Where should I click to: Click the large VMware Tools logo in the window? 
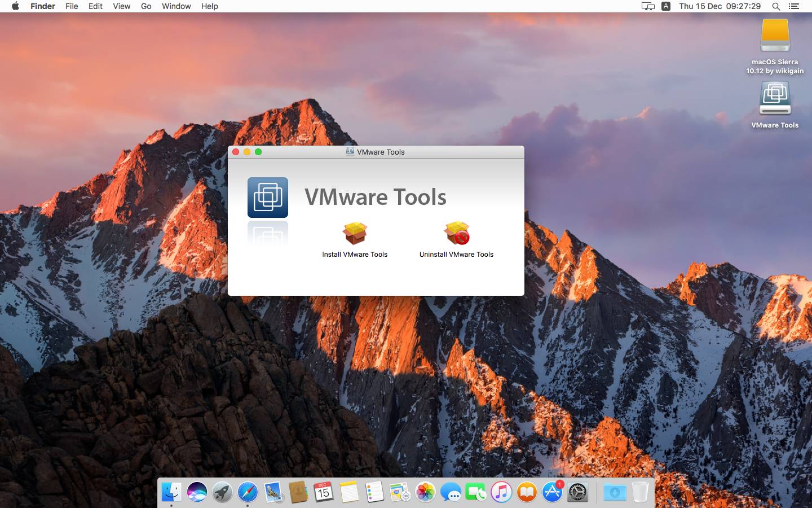(268, 198)
